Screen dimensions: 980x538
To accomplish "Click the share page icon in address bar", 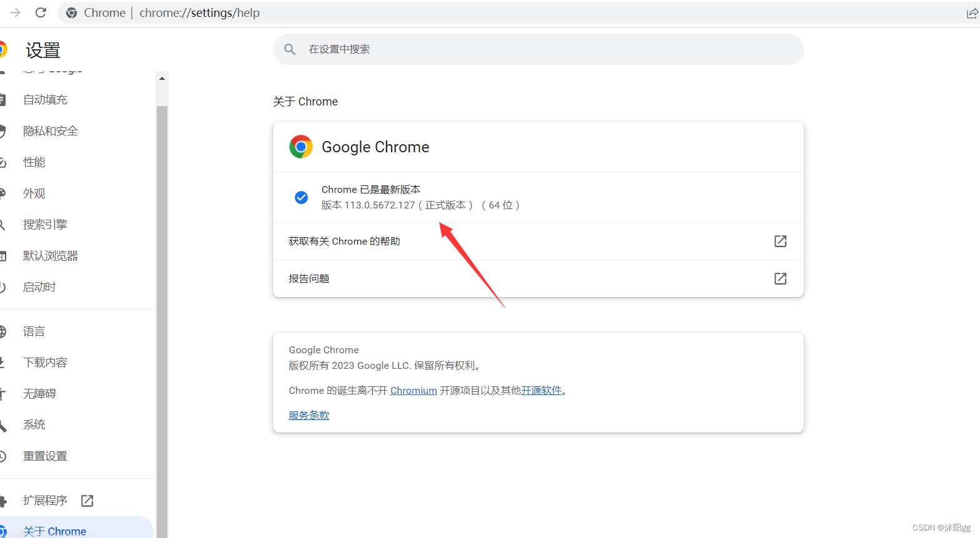I will pos(972,13).
